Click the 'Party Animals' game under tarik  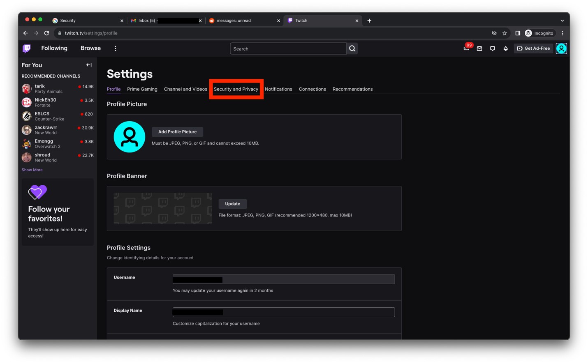(49, 92)
